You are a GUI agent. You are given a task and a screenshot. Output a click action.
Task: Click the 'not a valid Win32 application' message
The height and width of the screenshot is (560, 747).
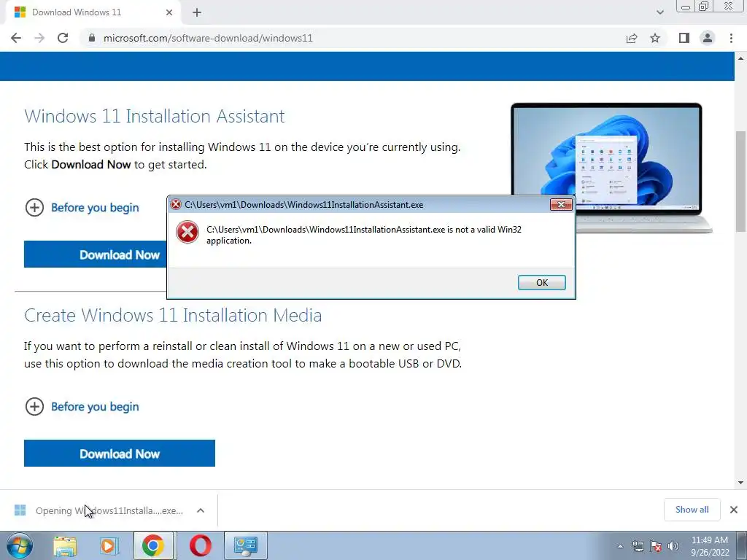tap(364, 235)
